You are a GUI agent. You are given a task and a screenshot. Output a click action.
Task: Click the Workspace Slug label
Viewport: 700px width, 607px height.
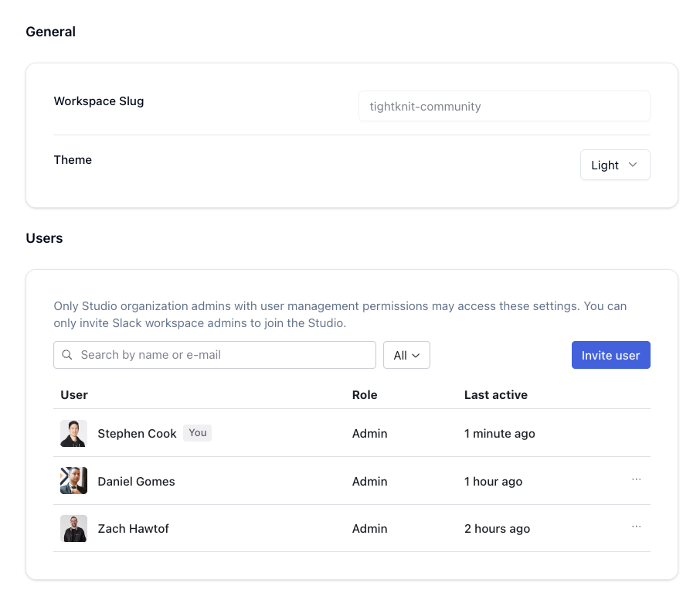pyautogui.click(x=99, y=101)
